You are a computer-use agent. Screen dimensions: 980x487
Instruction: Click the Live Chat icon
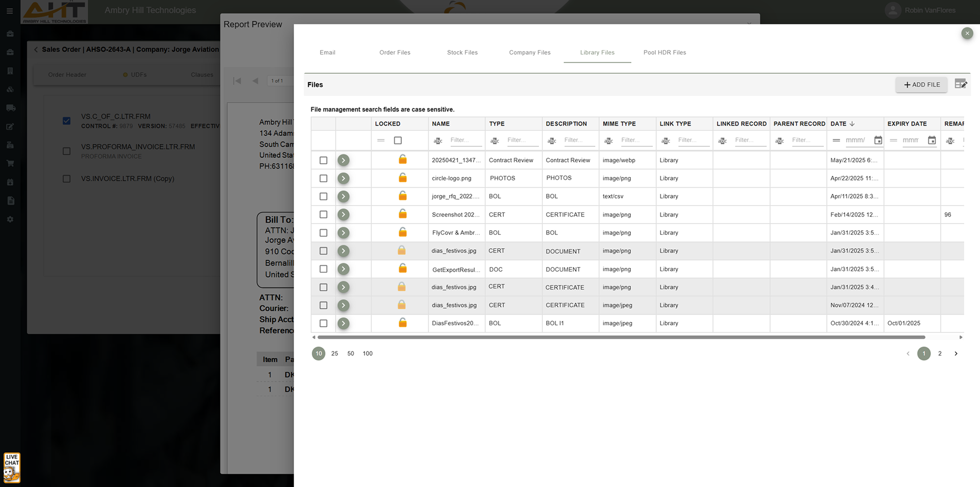click(x=12, y=467)
